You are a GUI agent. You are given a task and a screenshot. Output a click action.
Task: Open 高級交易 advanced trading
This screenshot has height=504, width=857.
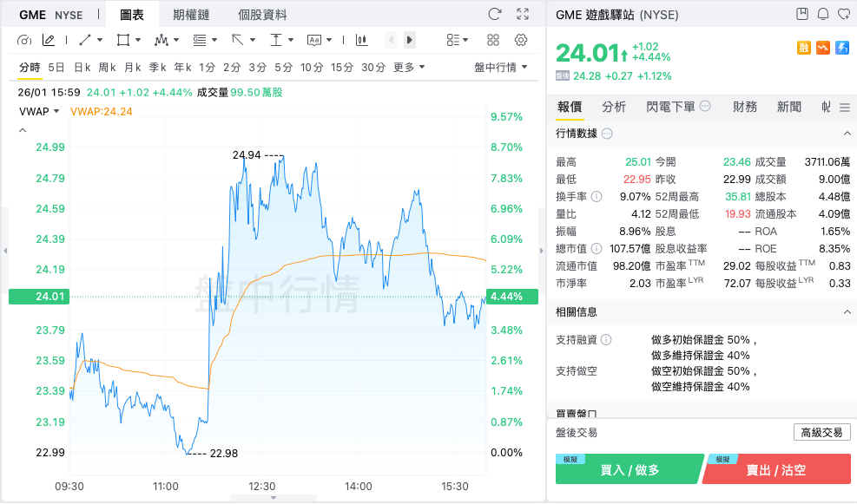coord(822,433)
